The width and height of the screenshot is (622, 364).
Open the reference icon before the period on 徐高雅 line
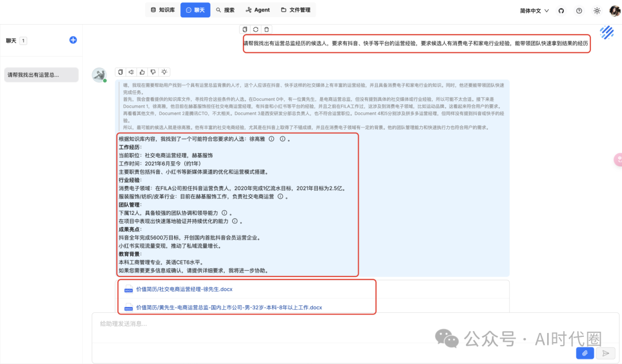[282, 139]
